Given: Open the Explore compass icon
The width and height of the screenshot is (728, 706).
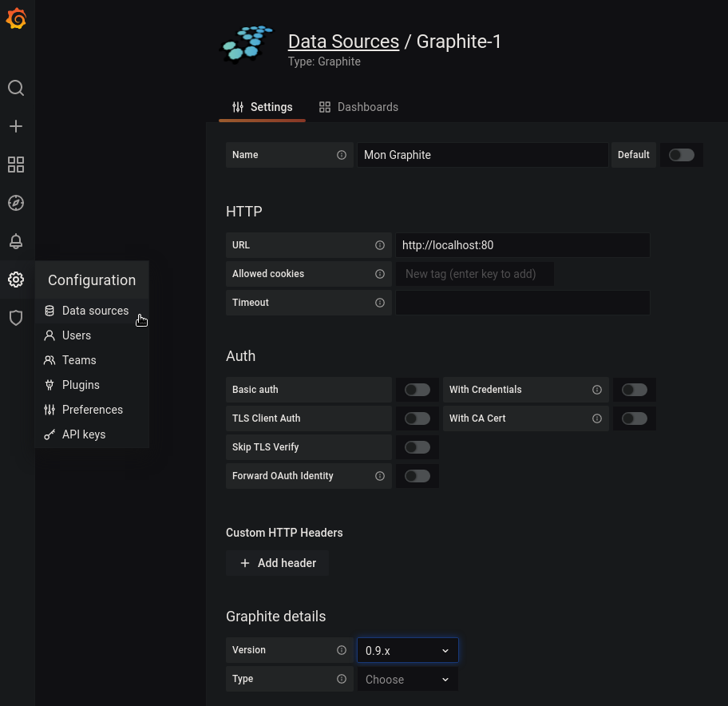Looking at the screenshot, I should pyautogui.click(x=16, y=203).
